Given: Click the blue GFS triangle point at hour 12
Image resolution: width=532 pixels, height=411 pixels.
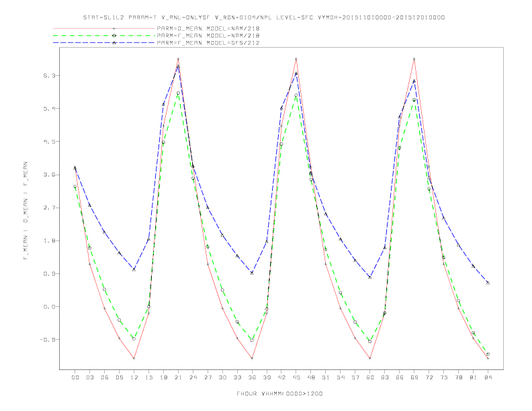Looking at the screenshot, I should (134, 269).
